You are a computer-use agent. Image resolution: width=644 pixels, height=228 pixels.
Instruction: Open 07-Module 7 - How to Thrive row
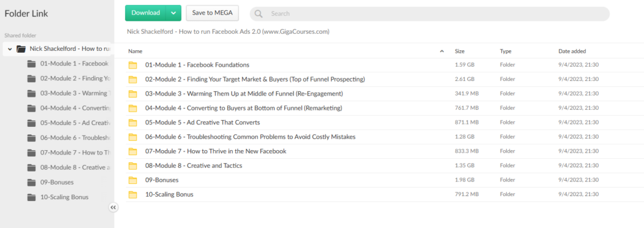(385, 151)
